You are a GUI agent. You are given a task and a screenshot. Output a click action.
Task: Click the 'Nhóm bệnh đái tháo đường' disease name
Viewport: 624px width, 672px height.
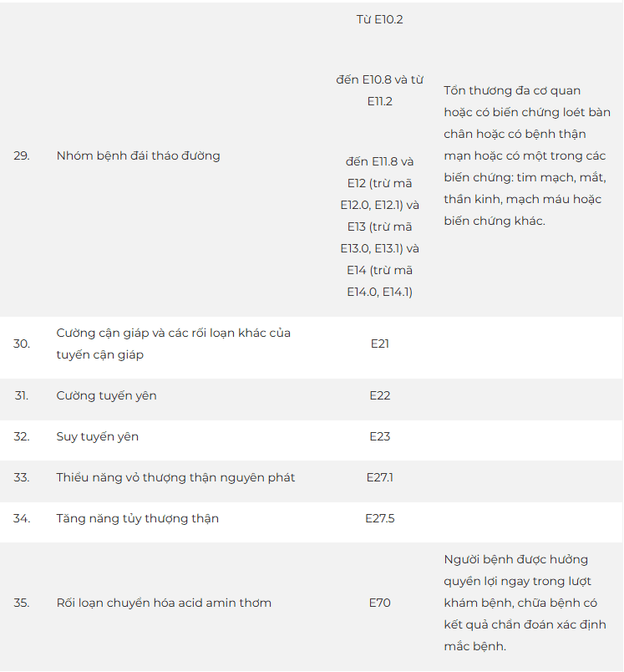pyautogui.click(x=139, y=155)
